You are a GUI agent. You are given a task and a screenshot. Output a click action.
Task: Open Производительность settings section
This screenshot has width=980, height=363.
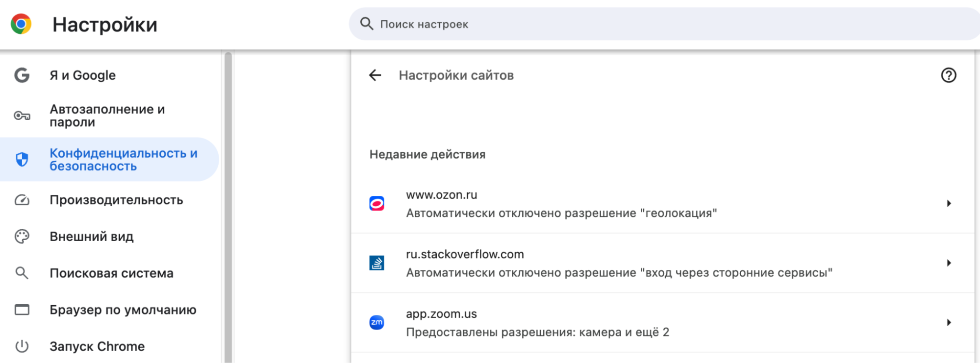click(116, 200)
